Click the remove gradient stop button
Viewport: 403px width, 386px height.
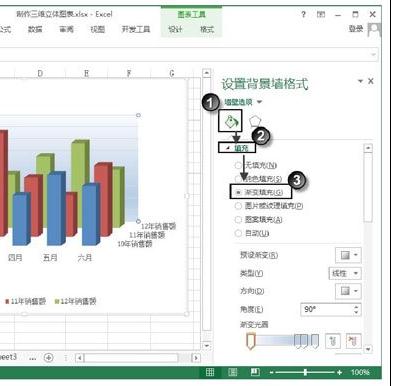[353, 340]
